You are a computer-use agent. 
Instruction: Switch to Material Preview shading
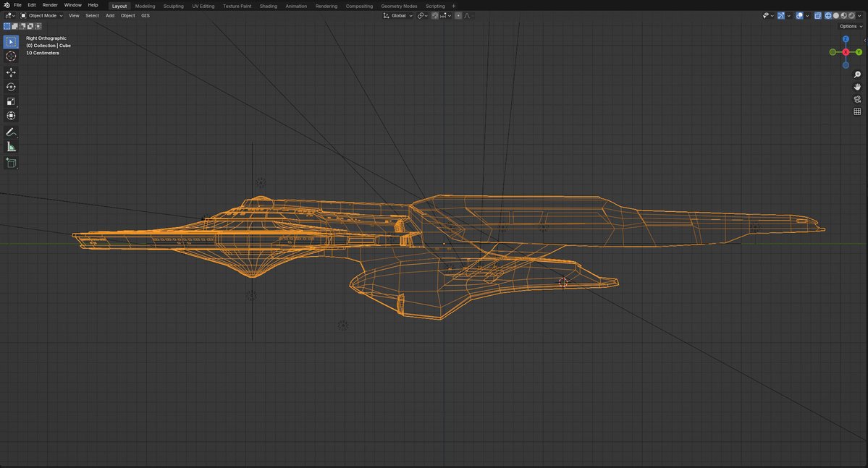843,15
